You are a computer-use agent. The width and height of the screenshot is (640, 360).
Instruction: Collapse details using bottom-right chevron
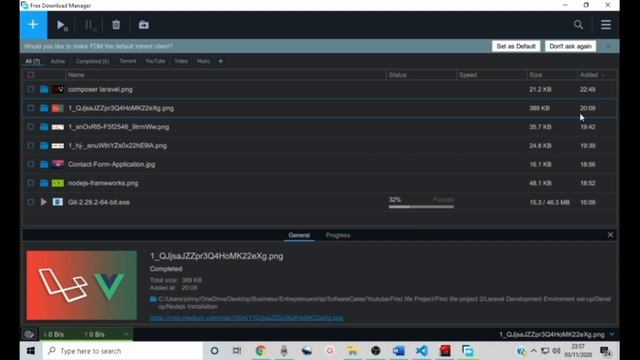(612, 334)
